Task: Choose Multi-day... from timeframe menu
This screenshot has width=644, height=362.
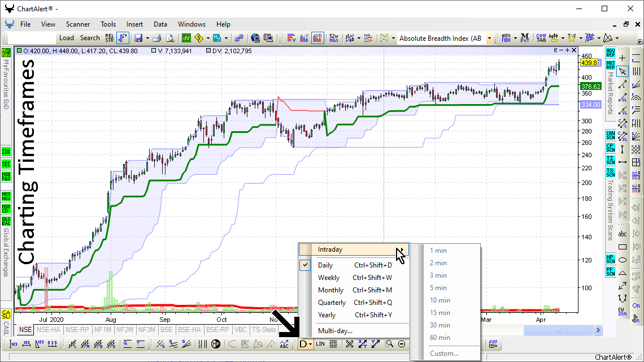Action: pos(354,331)
